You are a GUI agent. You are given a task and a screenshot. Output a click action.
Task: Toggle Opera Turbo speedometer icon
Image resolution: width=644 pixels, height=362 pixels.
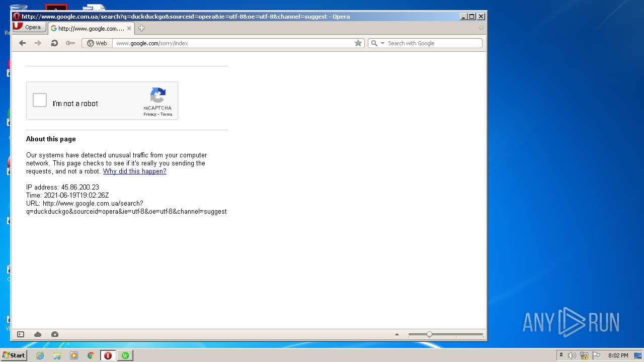click(x=55, y=334)
